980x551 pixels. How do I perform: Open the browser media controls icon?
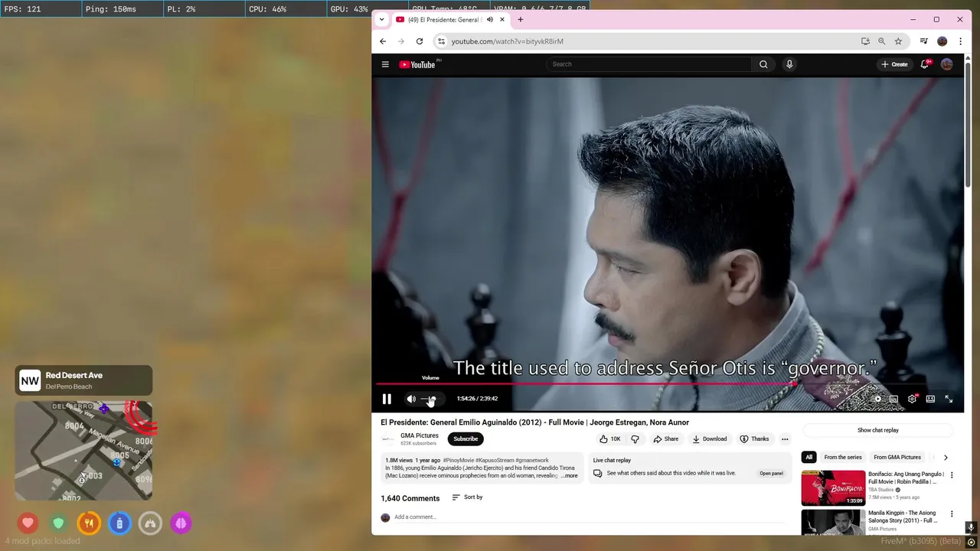click(x=924, y=41)
